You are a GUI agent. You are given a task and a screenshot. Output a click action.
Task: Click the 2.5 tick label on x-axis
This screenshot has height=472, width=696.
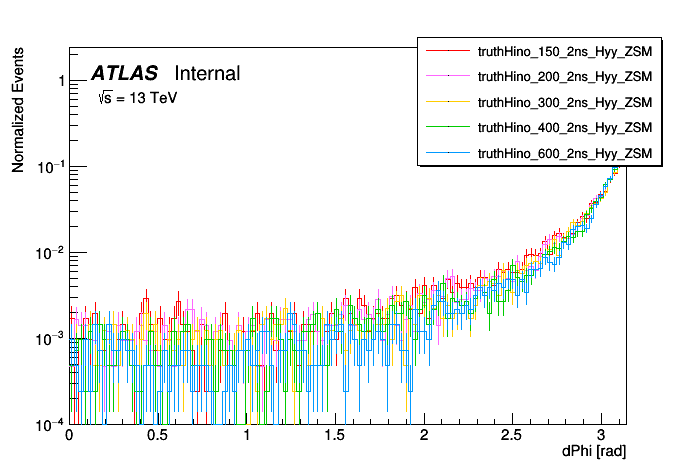(512, 436)
